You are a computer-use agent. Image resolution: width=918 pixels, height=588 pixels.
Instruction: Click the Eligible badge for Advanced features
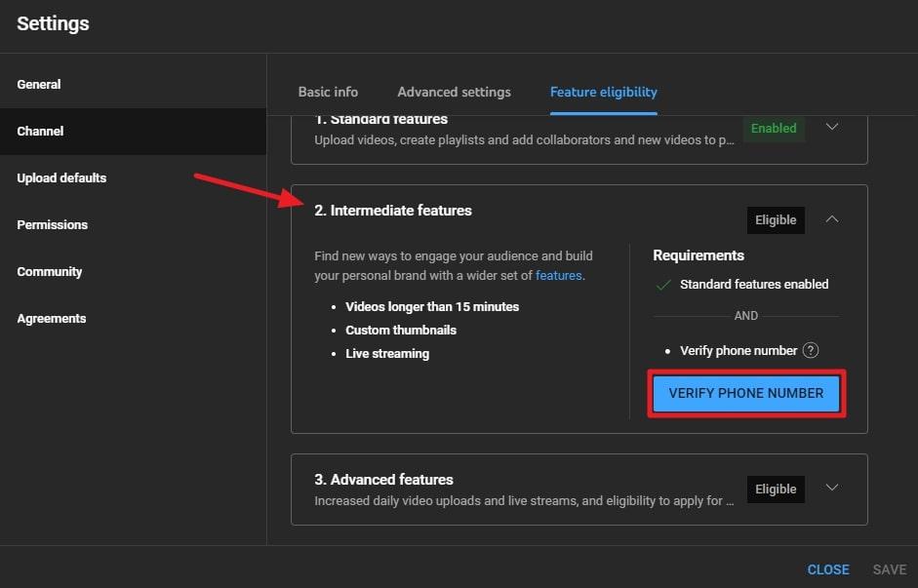coord(776,490)
